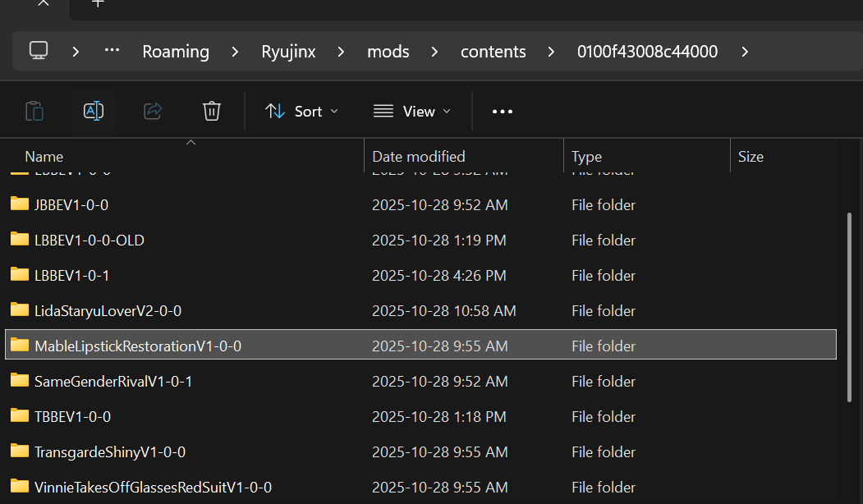Click the date modified of VinnieTakesOffGlassesRedSuitV1-0-0
The height and width of the screenshot is (504, 863).
(440, 488)
